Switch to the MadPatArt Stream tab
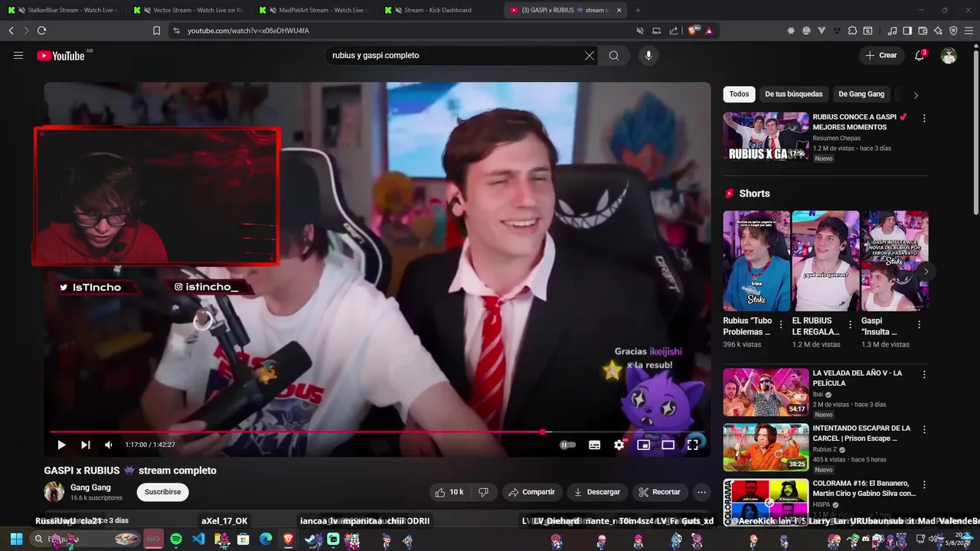The height and width of the screenshot is (551, 980). 315,10
